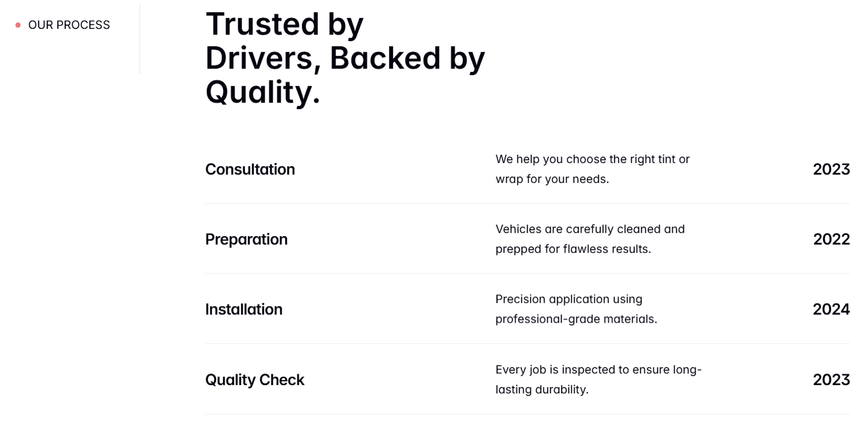Click 'Backed by' text in the headline
868x446 pixels.
[x=408, y=58]
